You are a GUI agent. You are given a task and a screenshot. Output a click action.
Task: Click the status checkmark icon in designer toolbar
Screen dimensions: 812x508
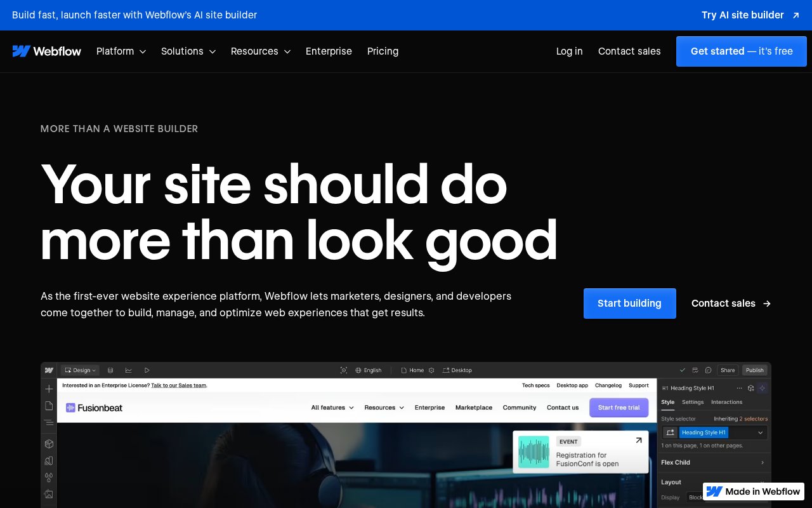(x=683, y=370)
